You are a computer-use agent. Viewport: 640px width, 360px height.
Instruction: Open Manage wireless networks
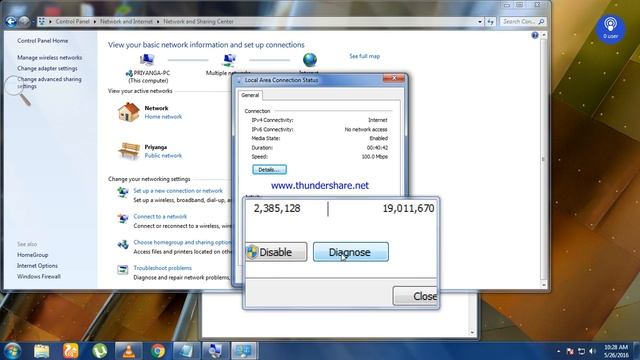[x=49, y=58]
